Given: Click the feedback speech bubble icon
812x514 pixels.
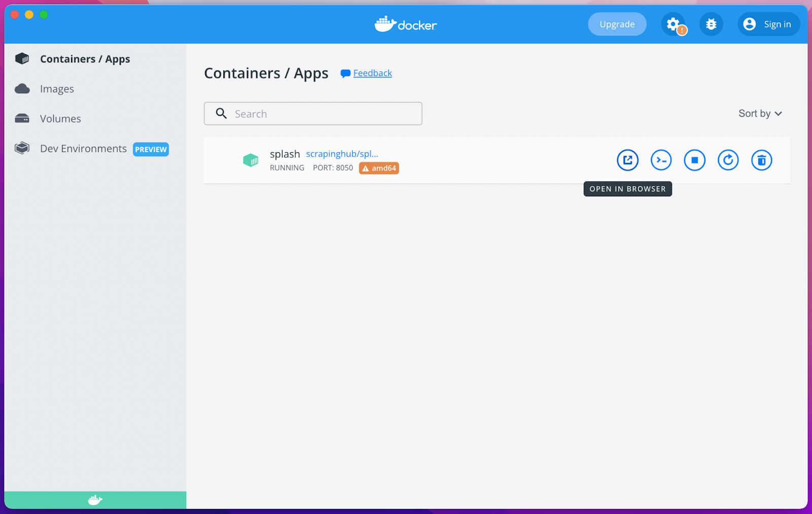Looking at the screenshot, I should tap(346, 74).
